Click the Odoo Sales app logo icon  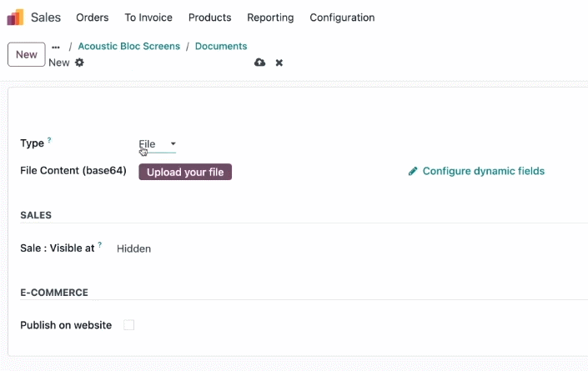click(x=15, y=18)
